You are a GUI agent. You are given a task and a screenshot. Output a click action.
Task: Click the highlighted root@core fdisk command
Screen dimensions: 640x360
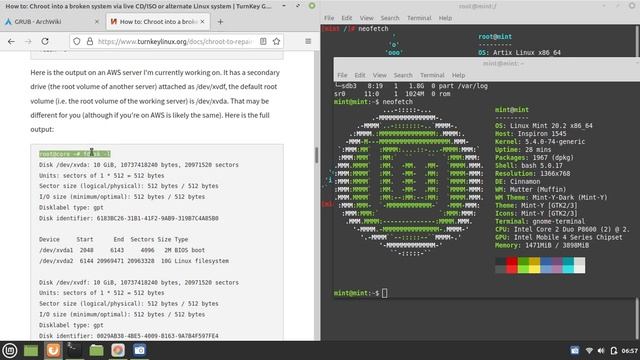coord(75,154)
